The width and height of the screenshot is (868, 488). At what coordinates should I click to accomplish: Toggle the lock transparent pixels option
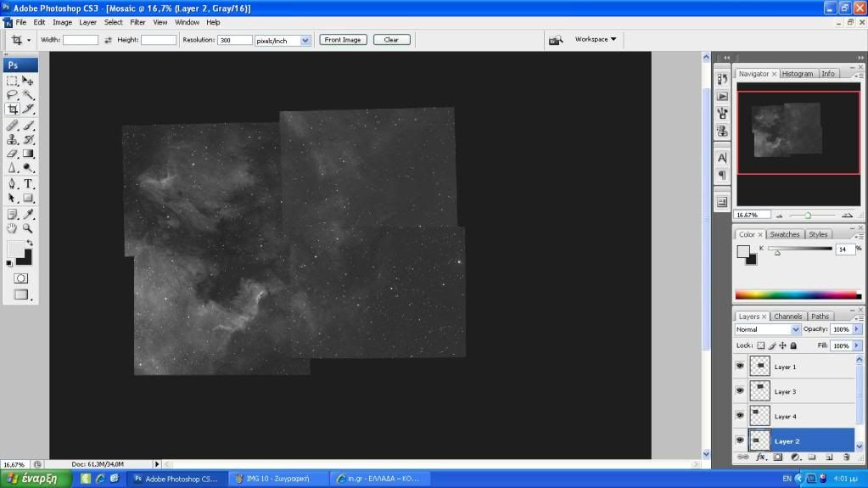[761, 345]
